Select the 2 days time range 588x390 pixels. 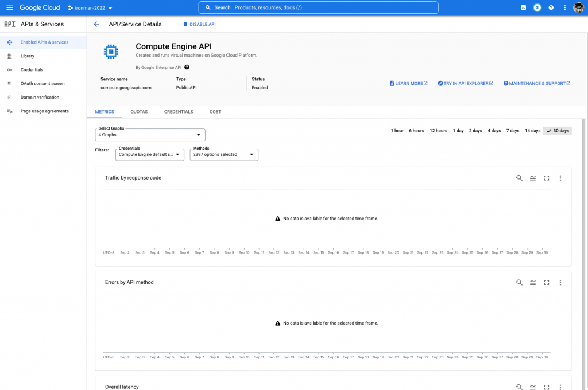tap(475, 131)
